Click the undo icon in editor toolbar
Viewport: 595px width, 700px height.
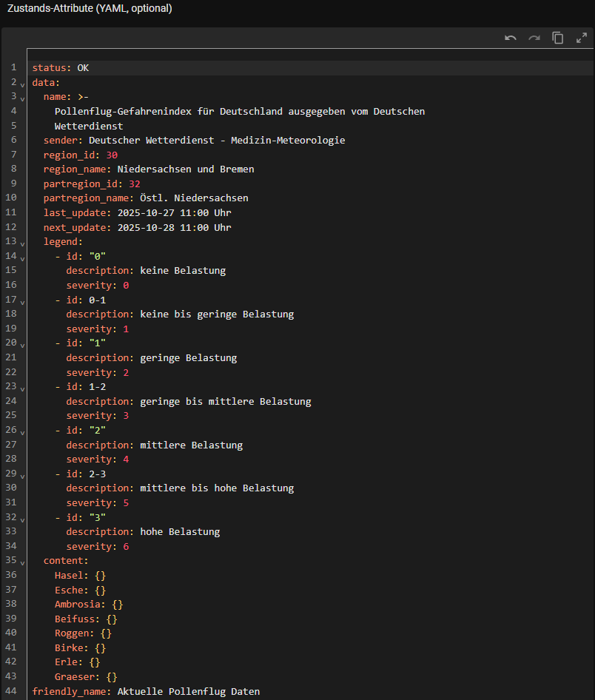coord(511,38)
